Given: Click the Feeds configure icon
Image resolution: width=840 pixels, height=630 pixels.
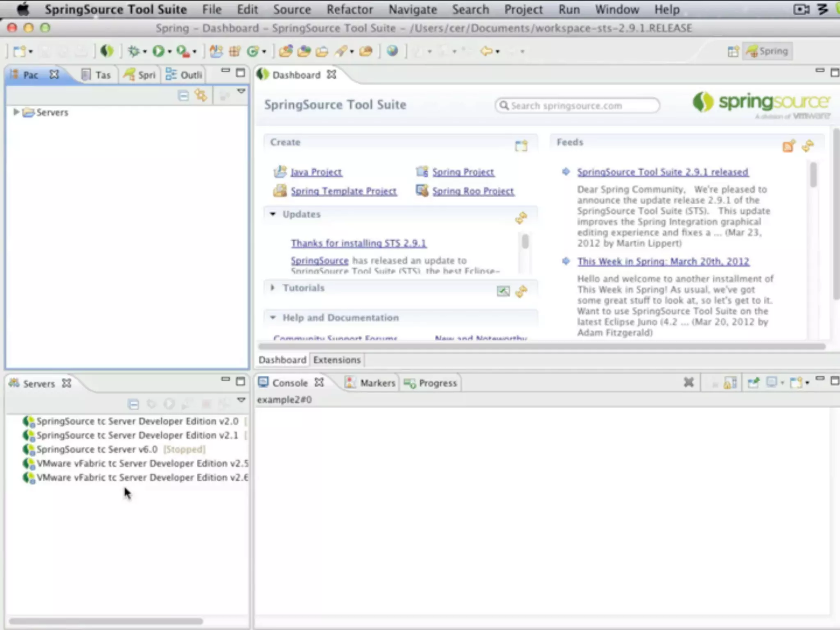Looking at the screenshot, I should (x=788, y=146).
